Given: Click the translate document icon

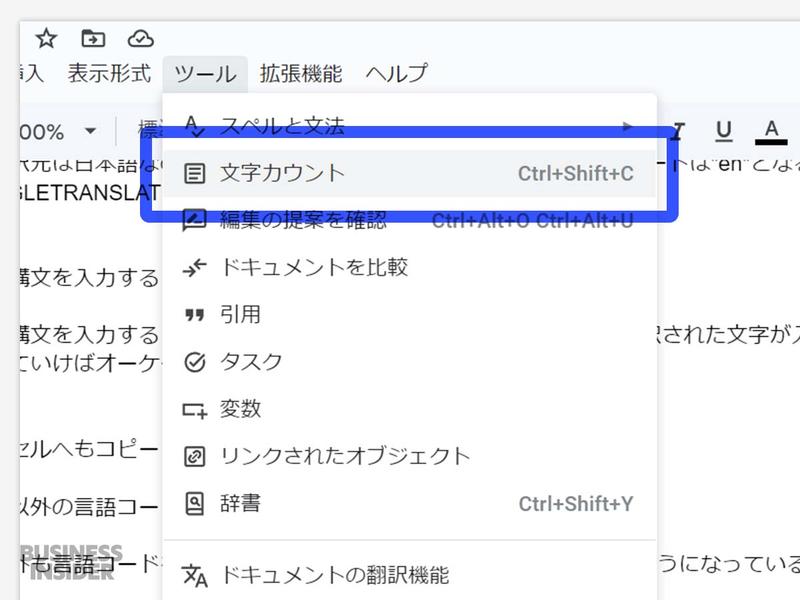Looking at the screenshot, I should (195, 576).
